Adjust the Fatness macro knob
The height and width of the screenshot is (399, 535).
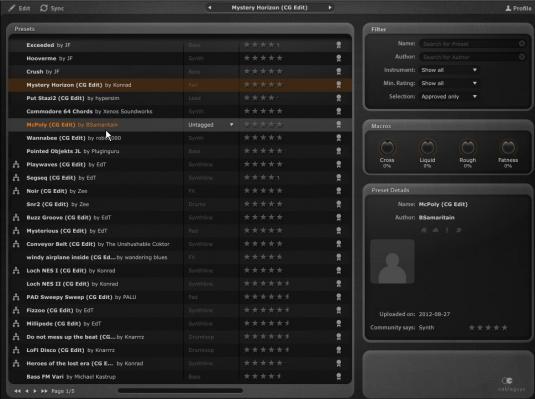(508, 148)
